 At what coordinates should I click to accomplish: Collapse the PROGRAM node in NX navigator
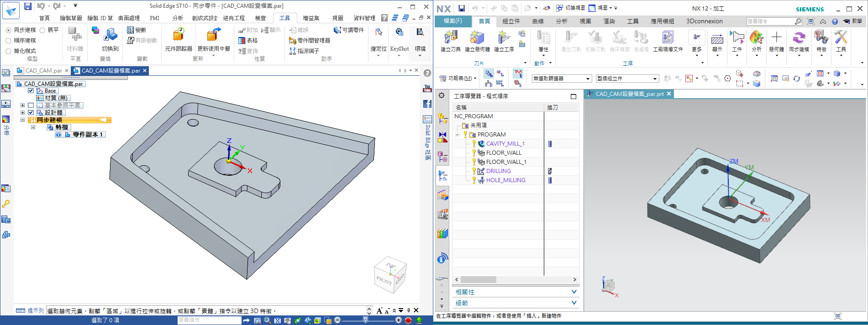(458, 135)
